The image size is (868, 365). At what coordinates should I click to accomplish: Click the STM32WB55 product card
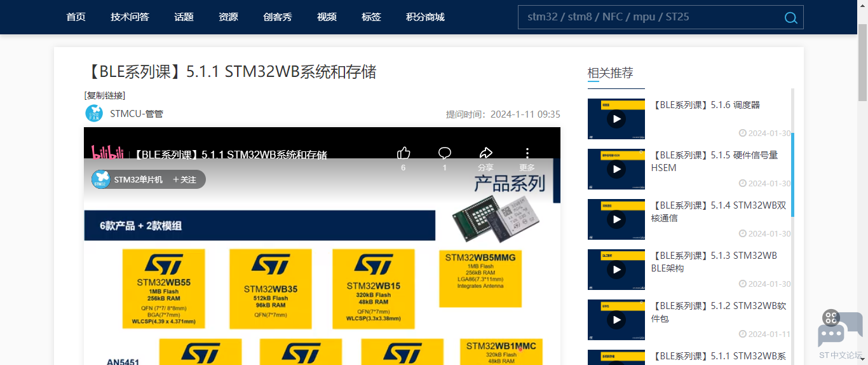(x=163, y=289)
